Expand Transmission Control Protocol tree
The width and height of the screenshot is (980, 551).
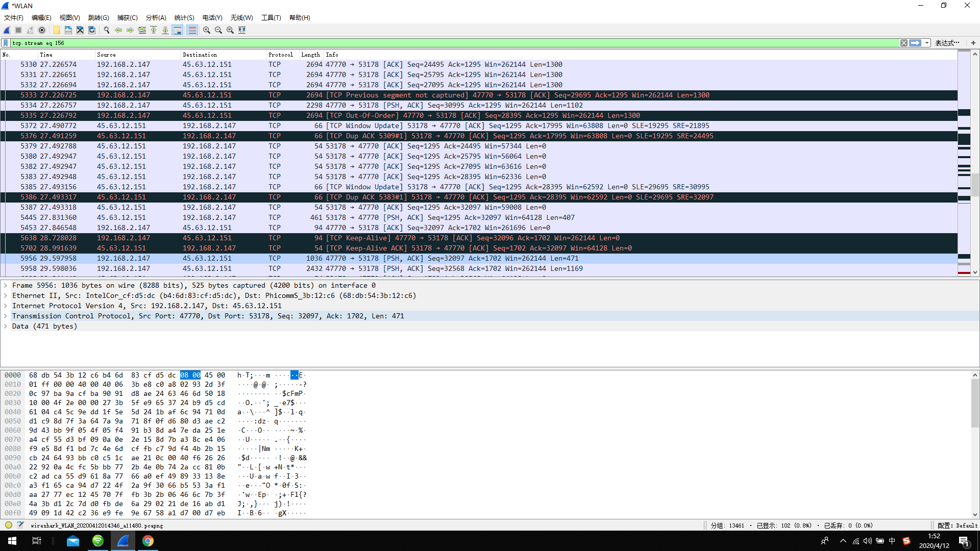[x=6, y=316]
